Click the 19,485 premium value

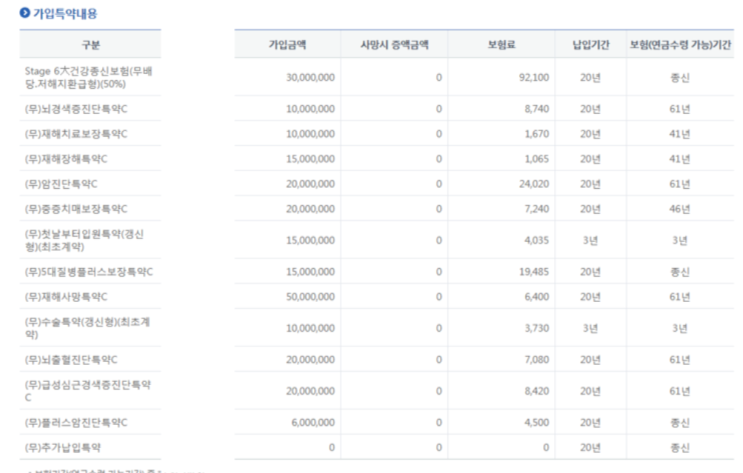pos(534,272)
